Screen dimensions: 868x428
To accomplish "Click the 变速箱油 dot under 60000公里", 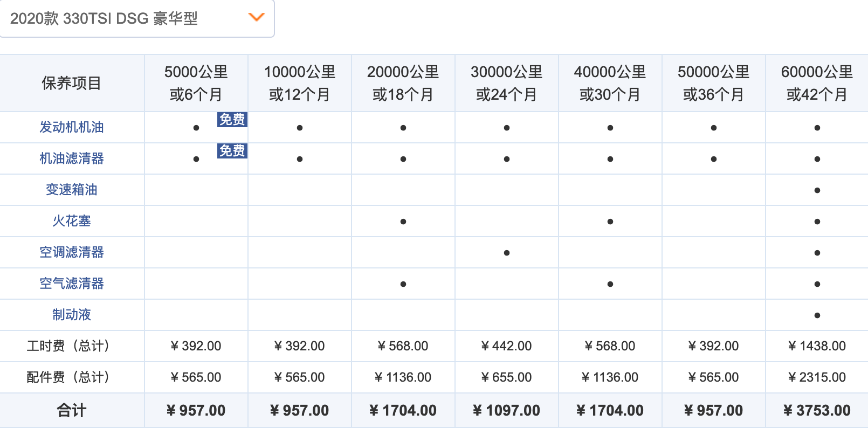I will (817, 190).
